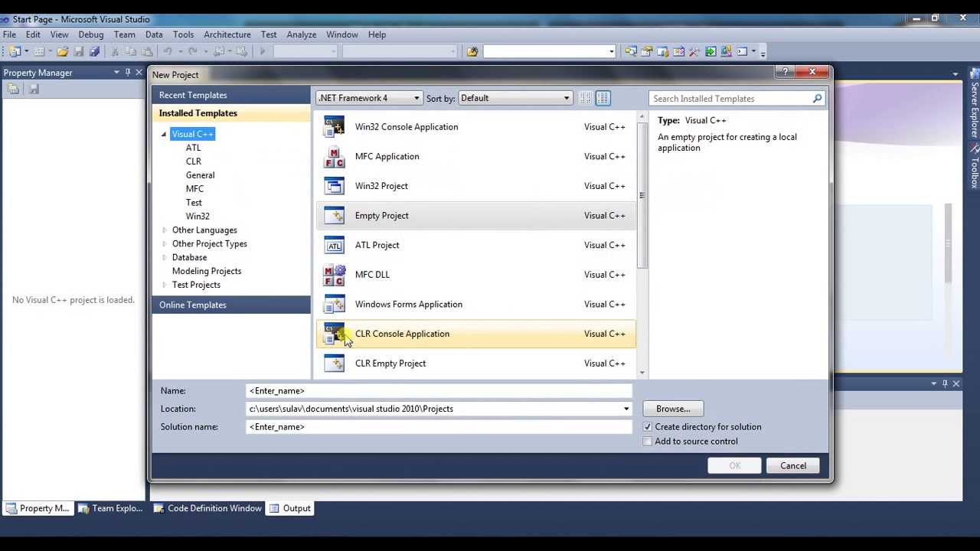Click the search magnifier in Search Installed Templates
Viewport: 980px width, 551px height.
(x=817, y=99)
